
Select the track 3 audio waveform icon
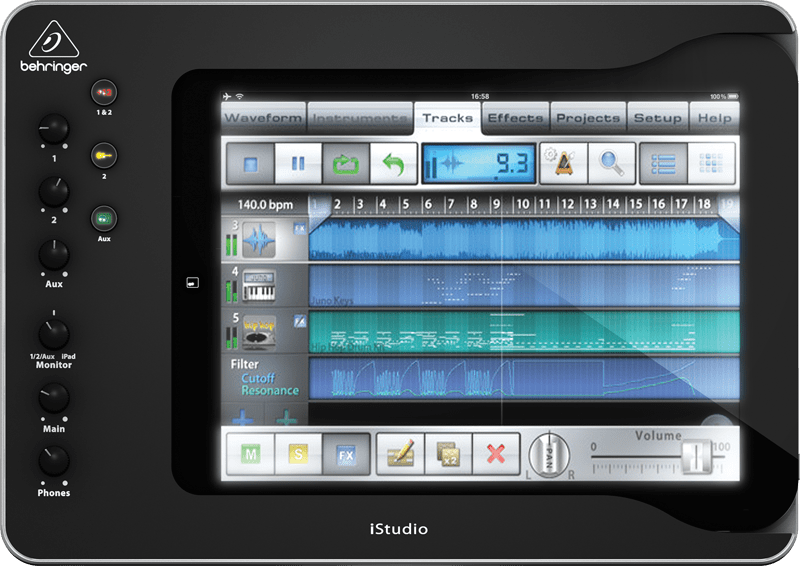pyautogui.click(x=258, y=241)
